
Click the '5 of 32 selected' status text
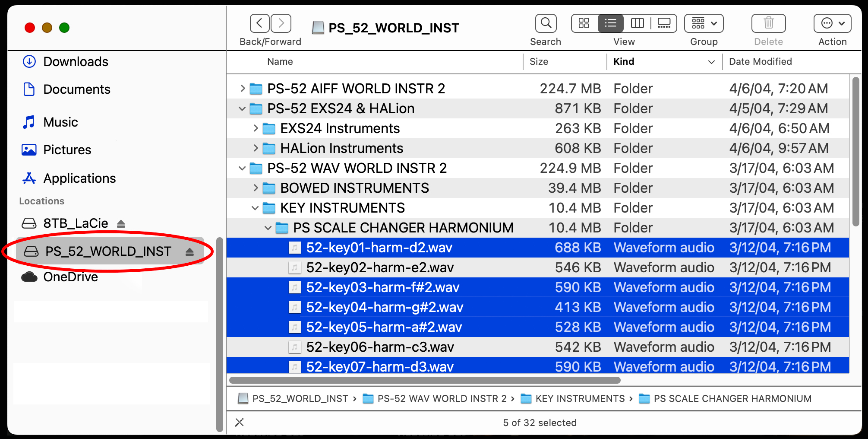pyautogui.click(x=540, y=423)
